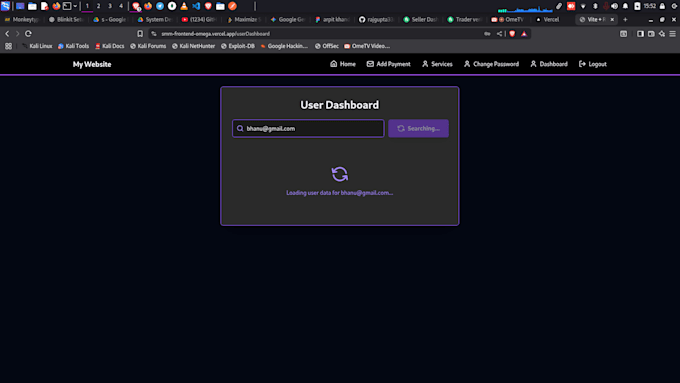Click the bookmark icon beside address bar
This screenshot has width=680, height=383.
140,33
